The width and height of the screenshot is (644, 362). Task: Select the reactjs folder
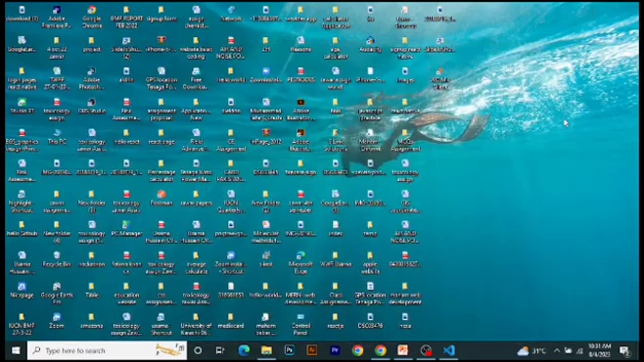point(336,321)
